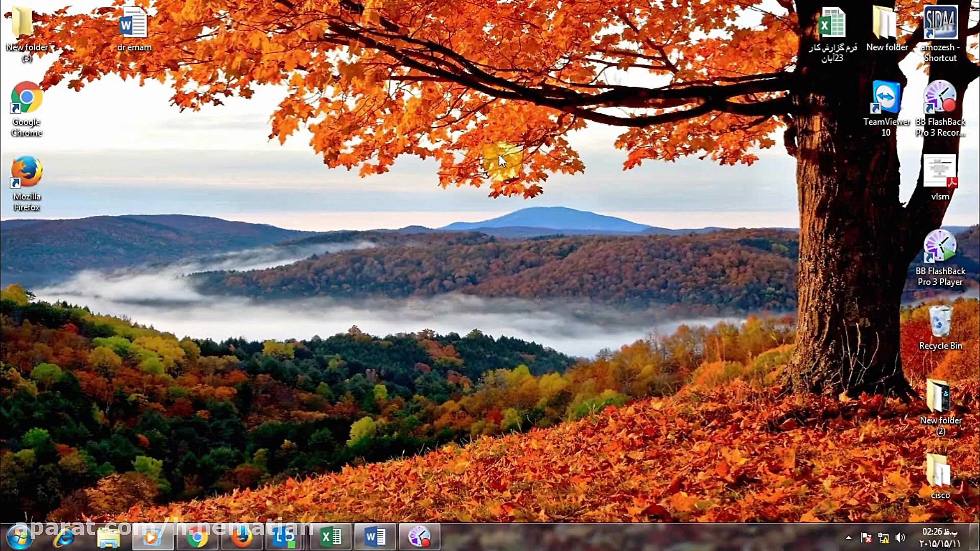This screenshot has height=551, width=980.
Task: Click the Windows Start button
Action: [x=19, y=537]
